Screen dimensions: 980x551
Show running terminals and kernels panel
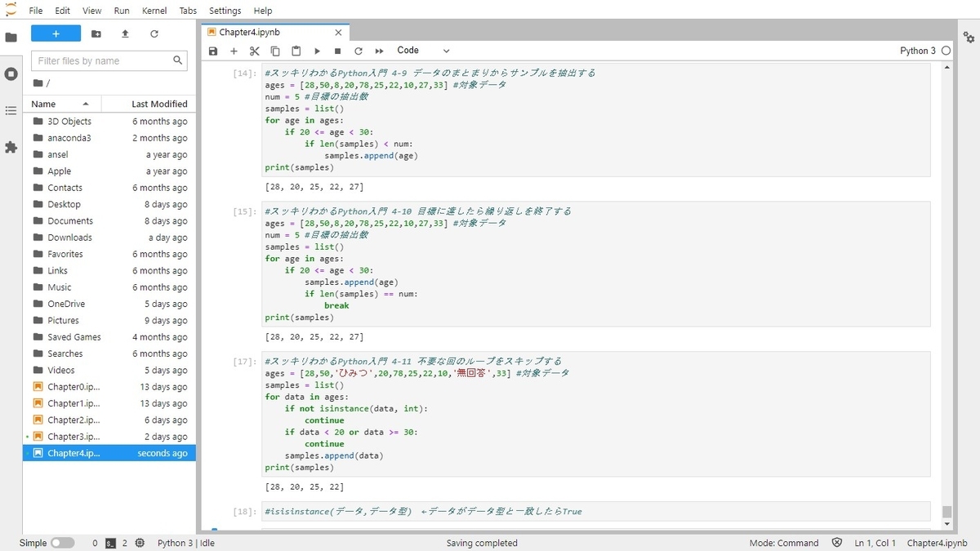[x=11, y=73]
